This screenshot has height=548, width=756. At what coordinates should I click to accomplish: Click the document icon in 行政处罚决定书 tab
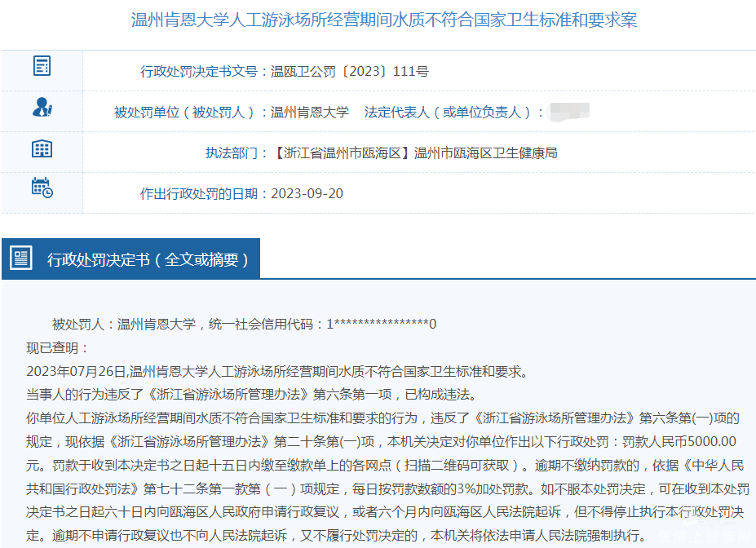(x=20, y=258)
